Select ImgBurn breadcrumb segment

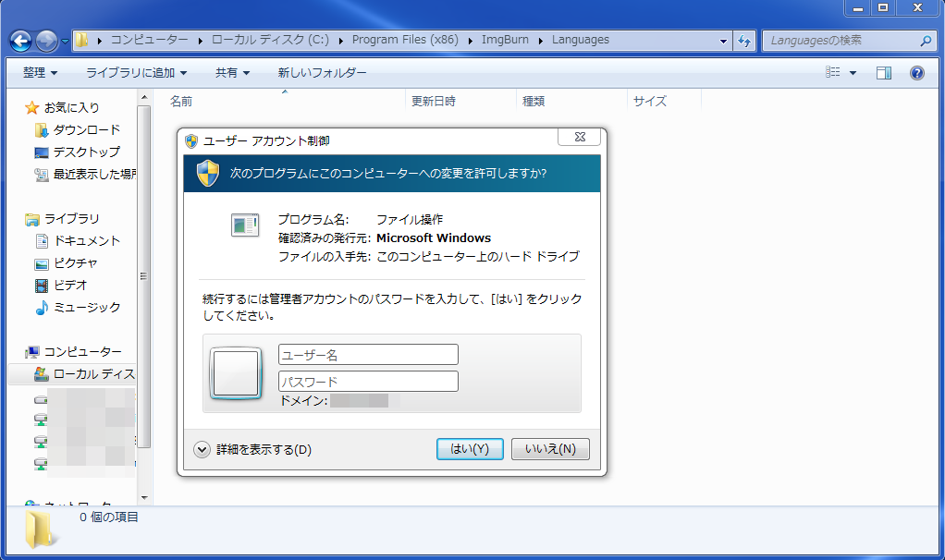[505, 40]
